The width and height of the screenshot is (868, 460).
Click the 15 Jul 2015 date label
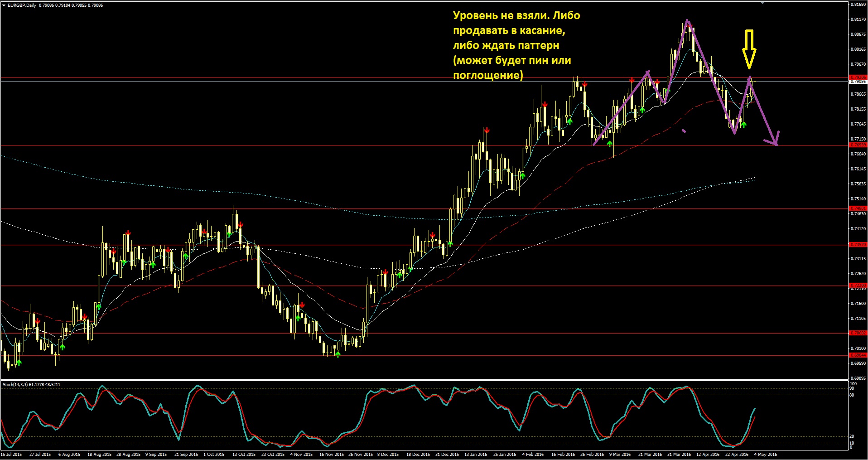pos(11,454)
